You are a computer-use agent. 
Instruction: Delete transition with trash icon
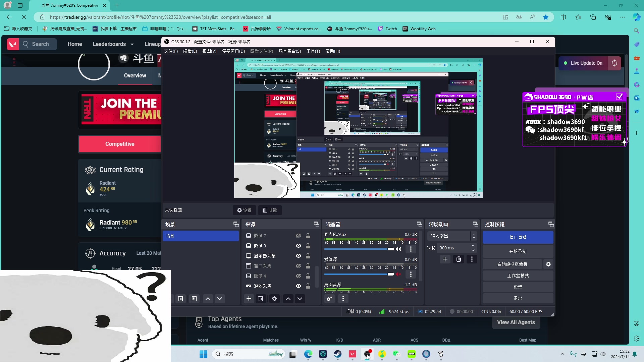(x=459, y=259)
